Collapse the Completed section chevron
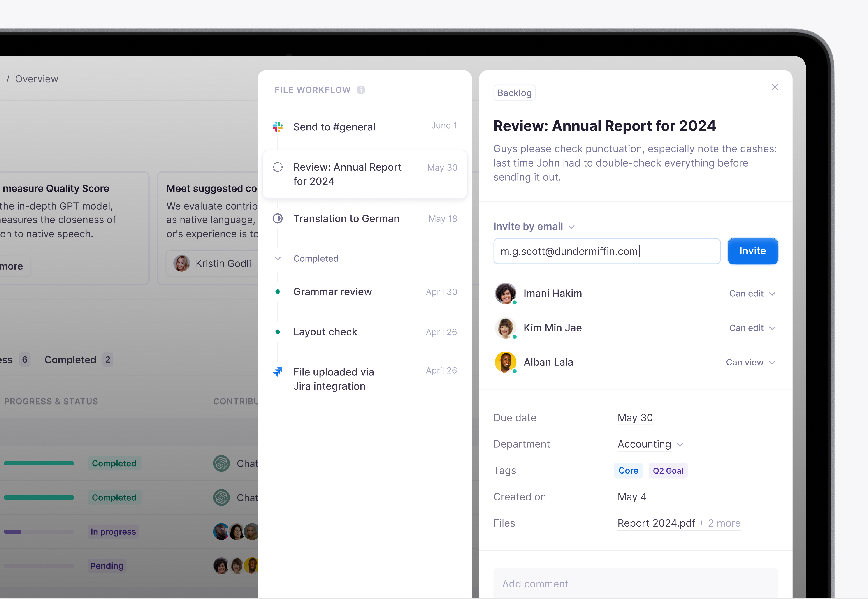Viewport: 868px width, 599px height. tap(277, 259)
